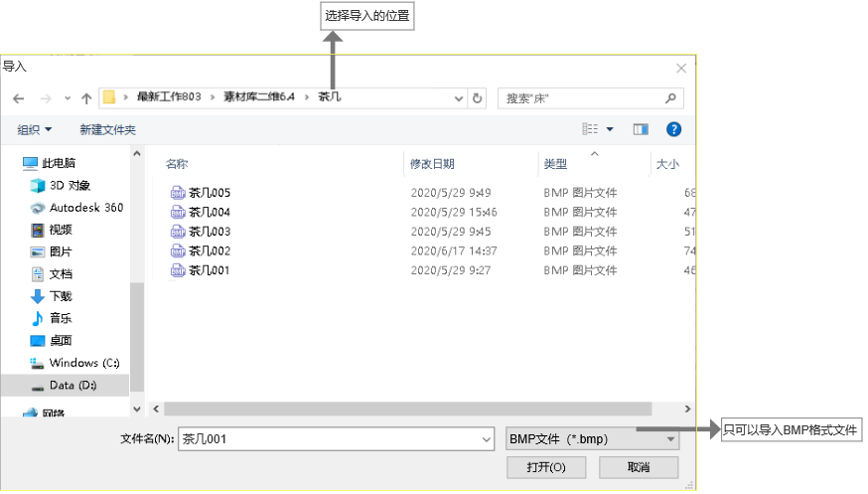The width and height of the screenshot is (868, 494).
Task: Click the magnifier search icon
Action: (671, 98)
